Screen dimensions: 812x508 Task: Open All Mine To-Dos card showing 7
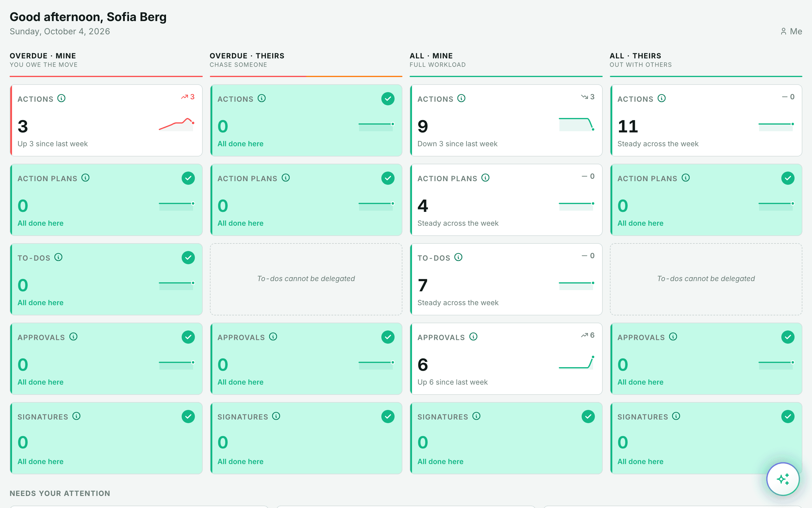tap(506, 279)
